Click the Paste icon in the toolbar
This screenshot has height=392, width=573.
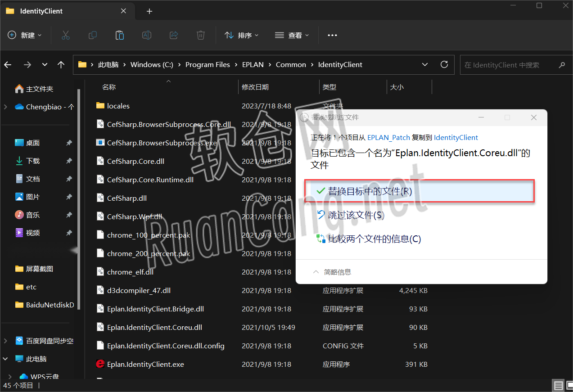pyautogui.click(x=119, y=35)
